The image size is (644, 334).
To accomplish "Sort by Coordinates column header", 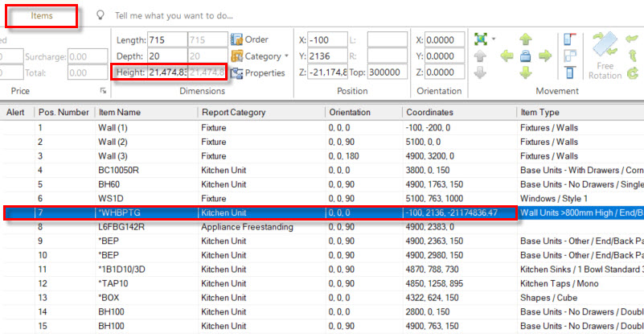I will (x=460, y=113).
